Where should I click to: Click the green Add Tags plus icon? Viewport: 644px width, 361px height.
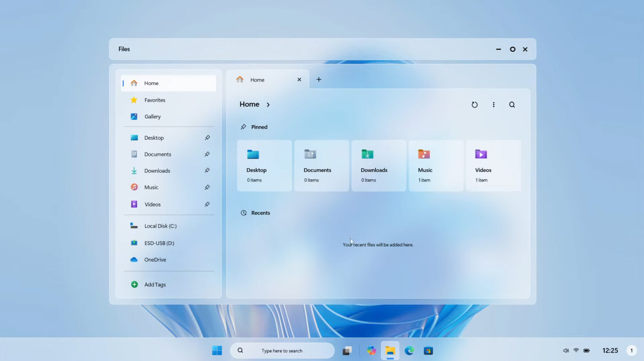click(134, 285)
